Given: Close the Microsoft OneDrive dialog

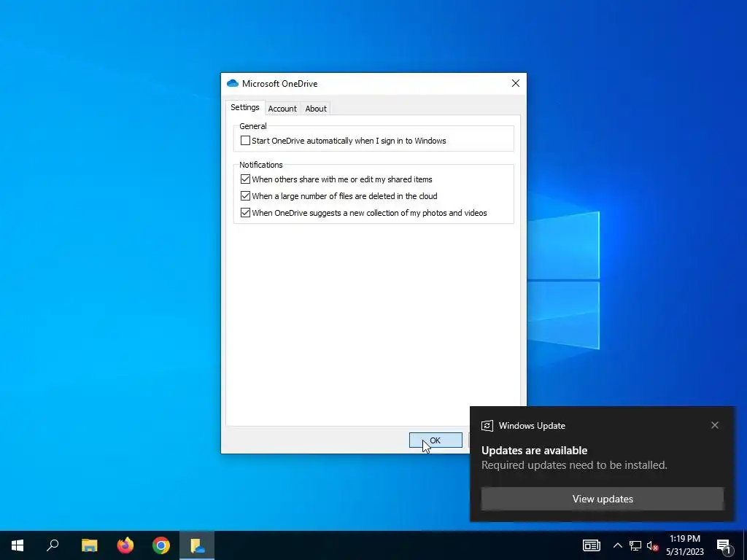Looking at the screenshot, I should click(x=516, y=83).
